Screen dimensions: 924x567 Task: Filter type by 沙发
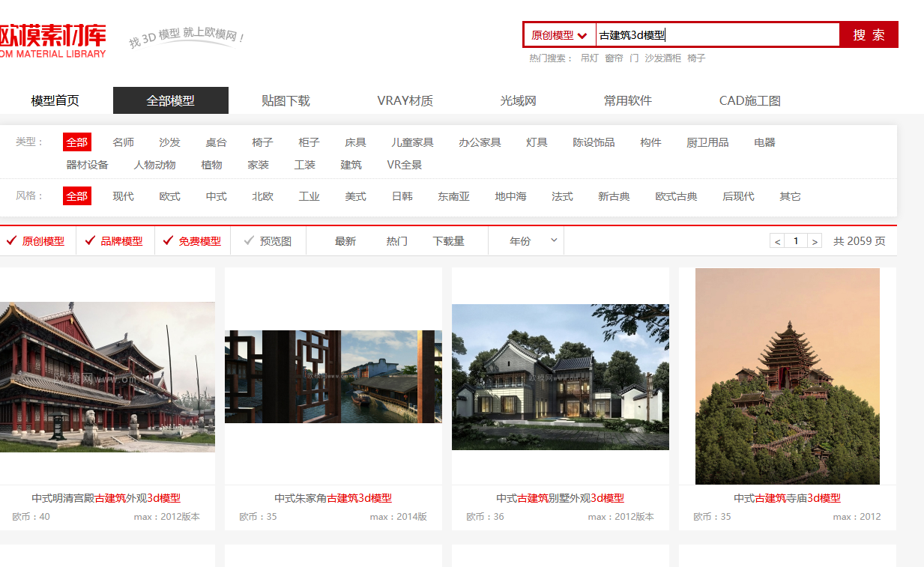(170, 142)
